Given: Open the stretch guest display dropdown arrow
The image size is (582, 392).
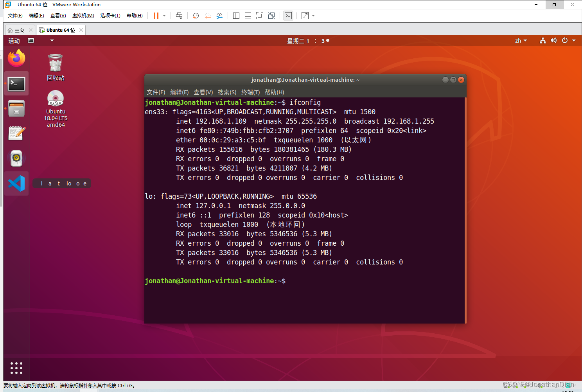Looking at the screenshot, I should pos(313,16).
